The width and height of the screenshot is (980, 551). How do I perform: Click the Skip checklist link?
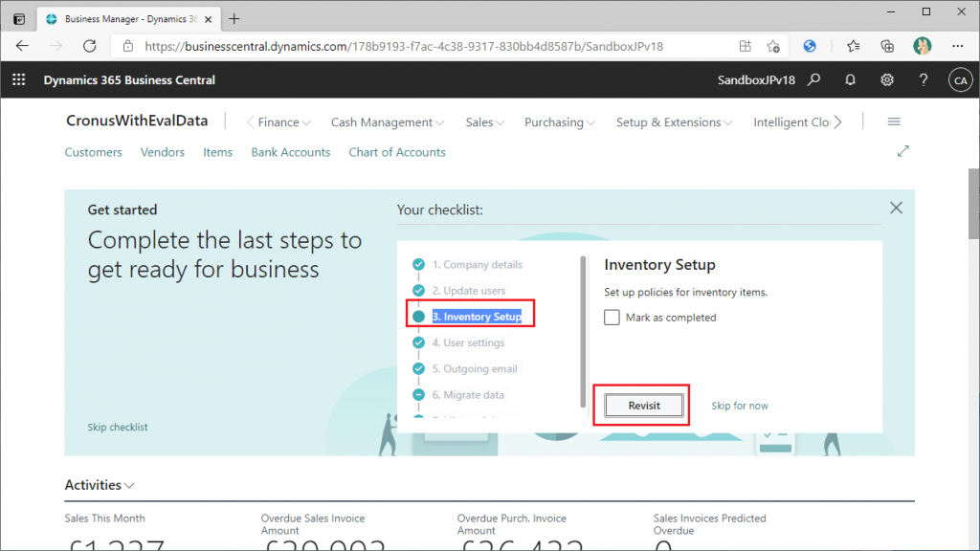point(118,428)
